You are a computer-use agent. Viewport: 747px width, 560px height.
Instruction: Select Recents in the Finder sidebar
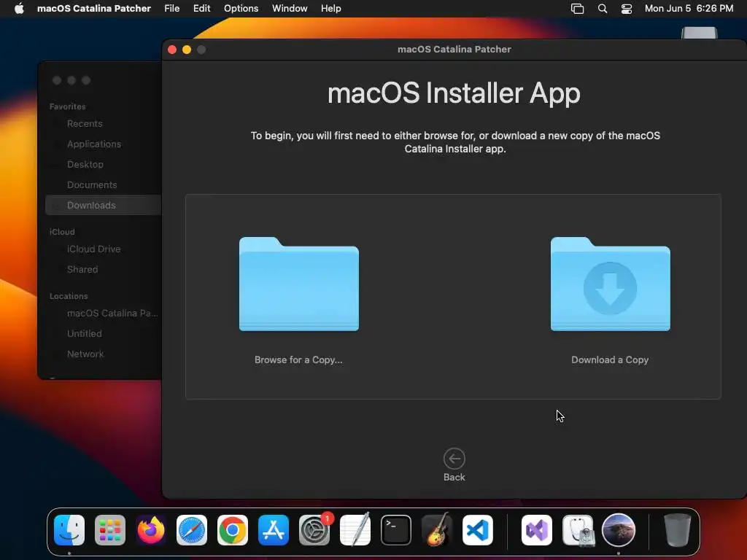[x=85, y=124]
